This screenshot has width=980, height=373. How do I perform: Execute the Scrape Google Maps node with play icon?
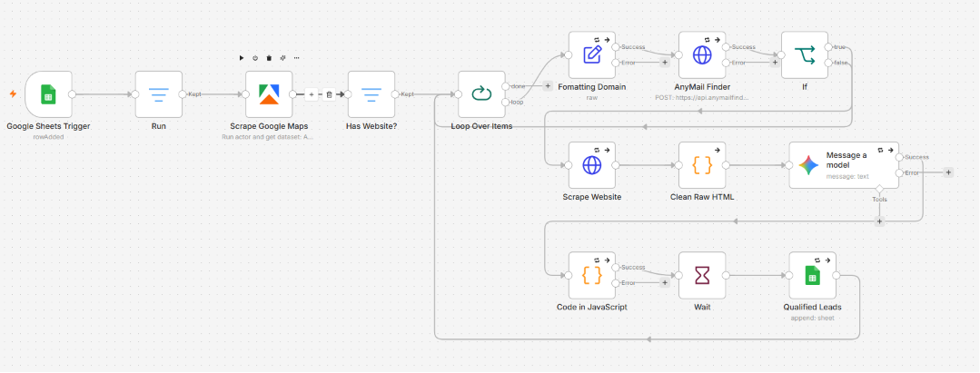(242, 57)
